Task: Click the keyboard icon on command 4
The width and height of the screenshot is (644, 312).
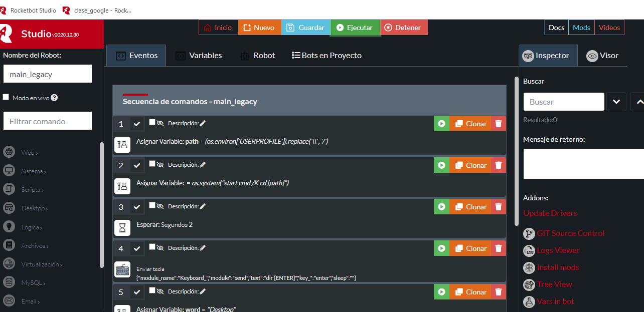Action: [122, 270]
